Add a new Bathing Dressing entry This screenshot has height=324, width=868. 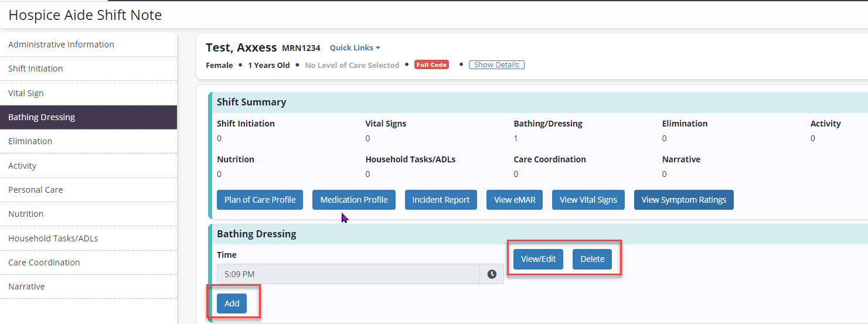click(232, 303)
